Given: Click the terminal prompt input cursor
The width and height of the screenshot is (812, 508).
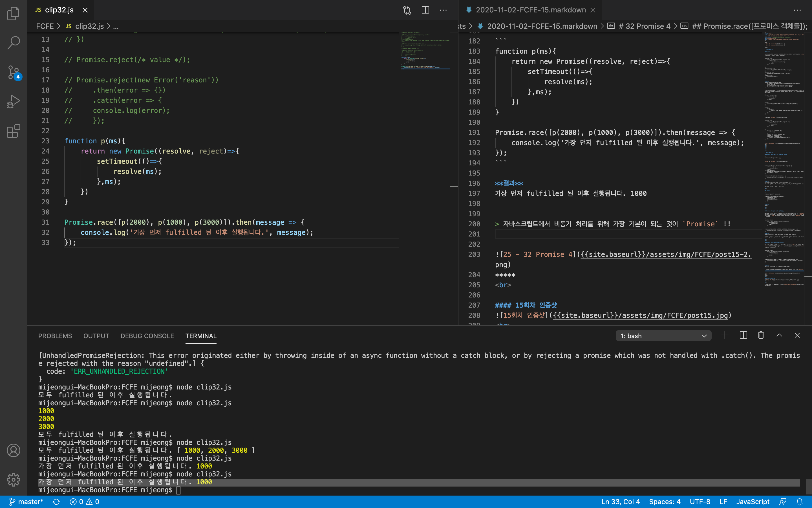Looking at the screenshot, I should [x=178, y=490].
